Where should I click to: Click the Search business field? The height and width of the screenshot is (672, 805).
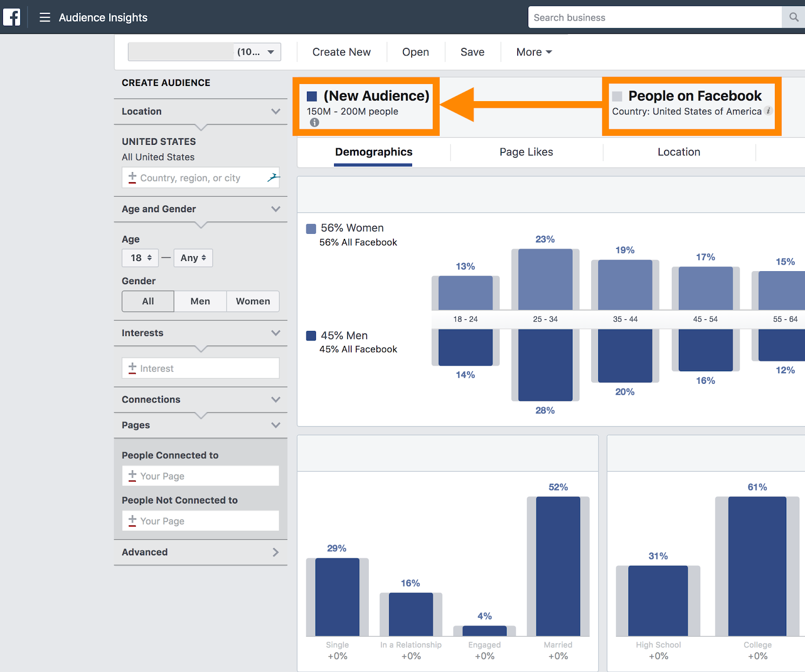tap(655, 18)
